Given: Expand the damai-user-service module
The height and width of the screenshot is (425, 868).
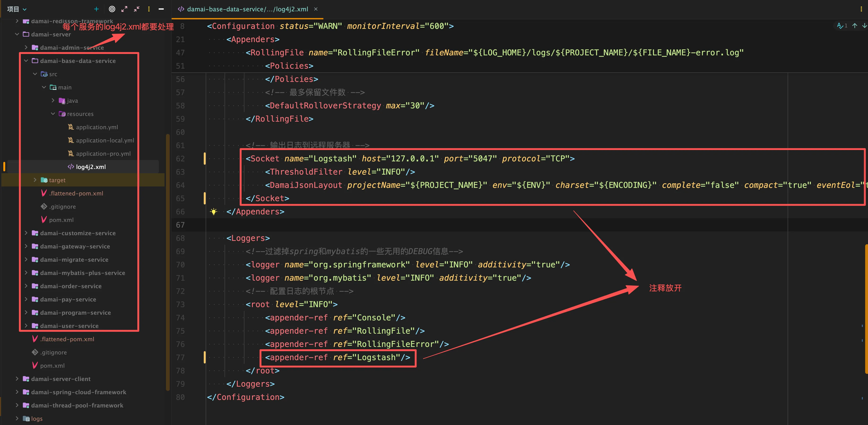Looking at the screenshot, I should 26,326.
